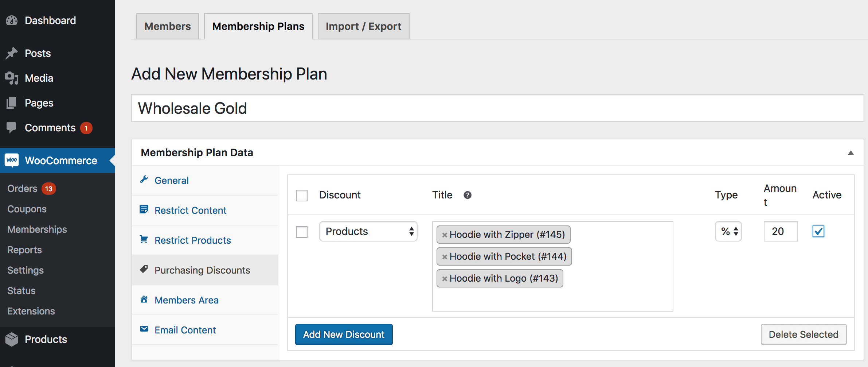Image resolution: width=868 pixels, height=367 pixels.
Task: Check the Products discount row checkbox
Action: pyautogui.click(x=302, y=232)
